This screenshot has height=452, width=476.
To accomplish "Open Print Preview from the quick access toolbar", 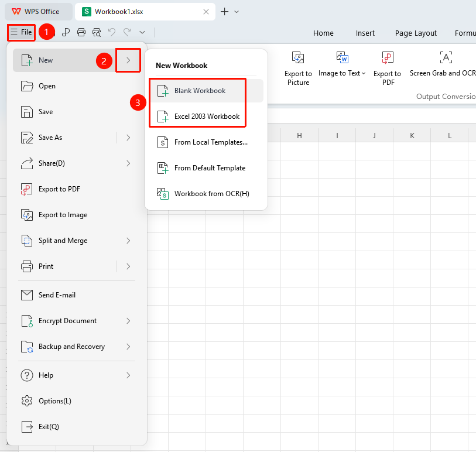I will [x=97, y=32].
